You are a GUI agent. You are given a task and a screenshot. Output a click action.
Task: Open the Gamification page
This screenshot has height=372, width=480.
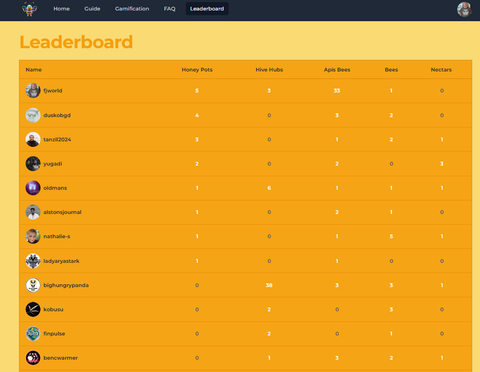132,9
